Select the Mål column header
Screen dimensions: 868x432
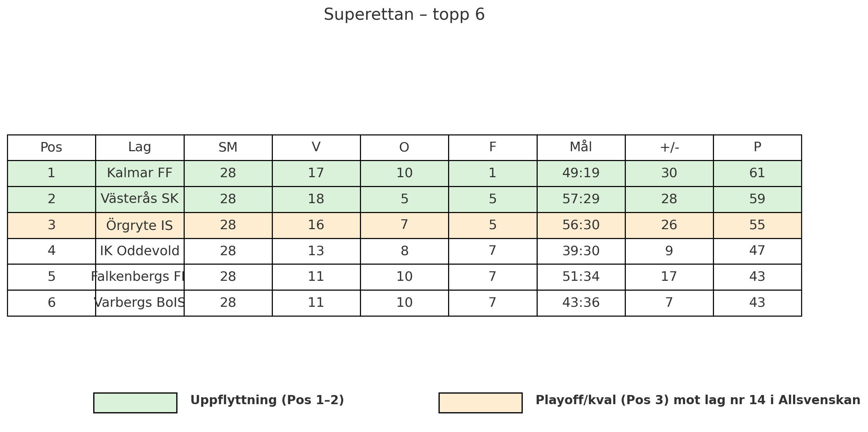pyautogui.click(x=580, y=148)
